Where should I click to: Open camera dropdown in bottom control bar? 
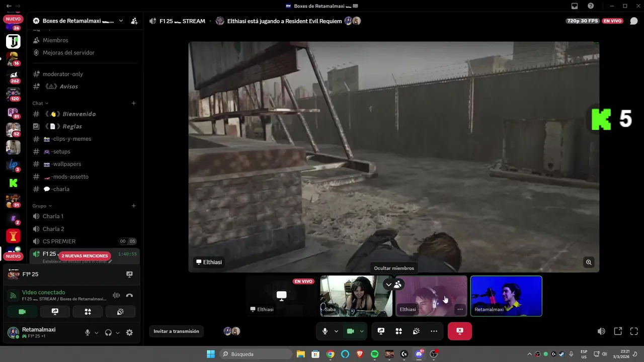(x=361, y=331)
